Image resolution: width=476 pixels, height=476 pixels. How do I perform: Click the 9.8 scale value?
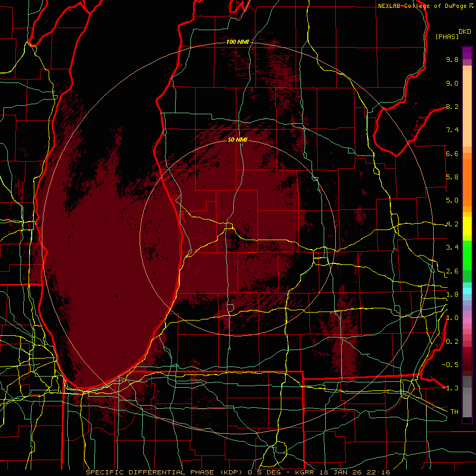coord(452,59)
